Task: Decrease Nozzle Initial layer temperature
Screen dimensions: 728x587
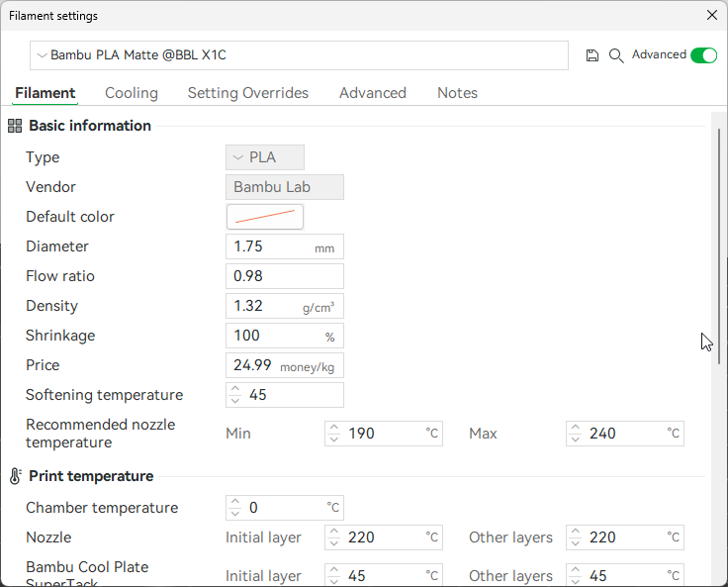Action: pos(334,543)
